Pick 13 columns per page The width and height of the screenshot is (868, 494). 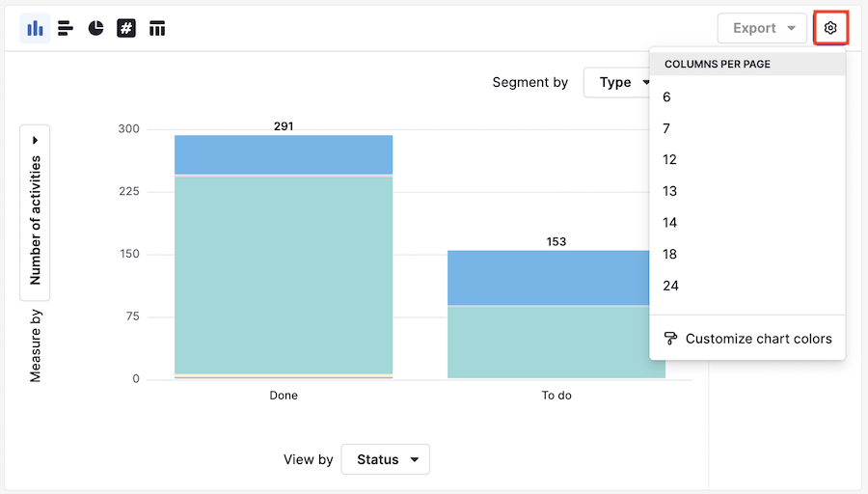tap(669, 191)
